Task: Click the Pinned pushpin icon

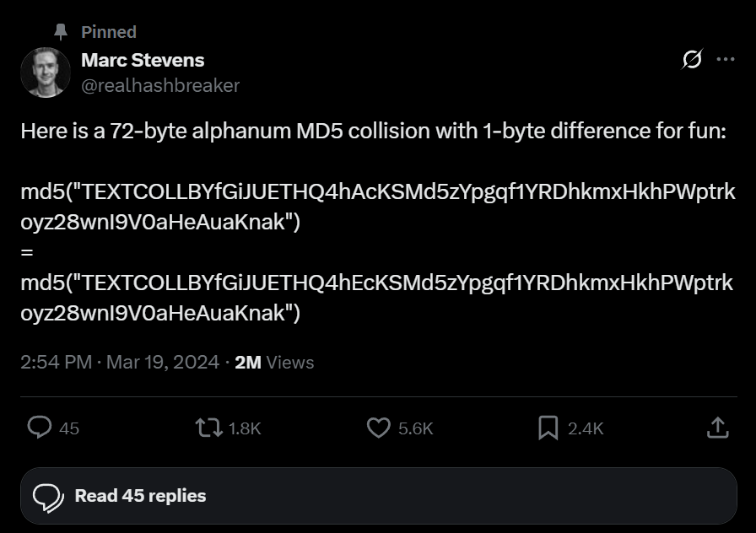Action: (x=61, y=31)
